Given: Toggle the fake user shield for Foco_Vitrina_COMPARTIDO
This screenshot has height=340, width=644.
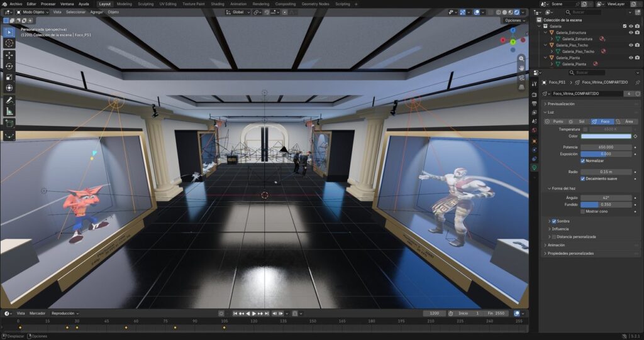Looking at the screenshot, I should coord(638,94).
